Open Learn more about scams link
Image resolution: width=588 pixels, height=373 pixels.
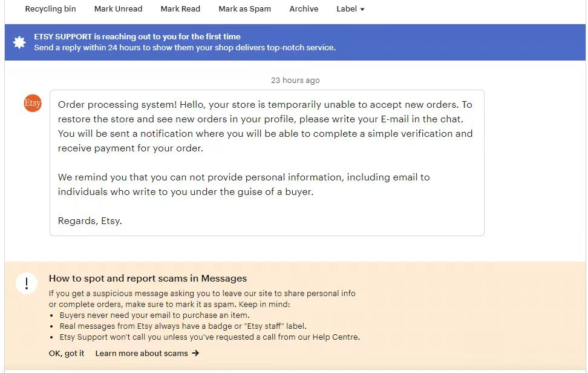pos(142,353)
